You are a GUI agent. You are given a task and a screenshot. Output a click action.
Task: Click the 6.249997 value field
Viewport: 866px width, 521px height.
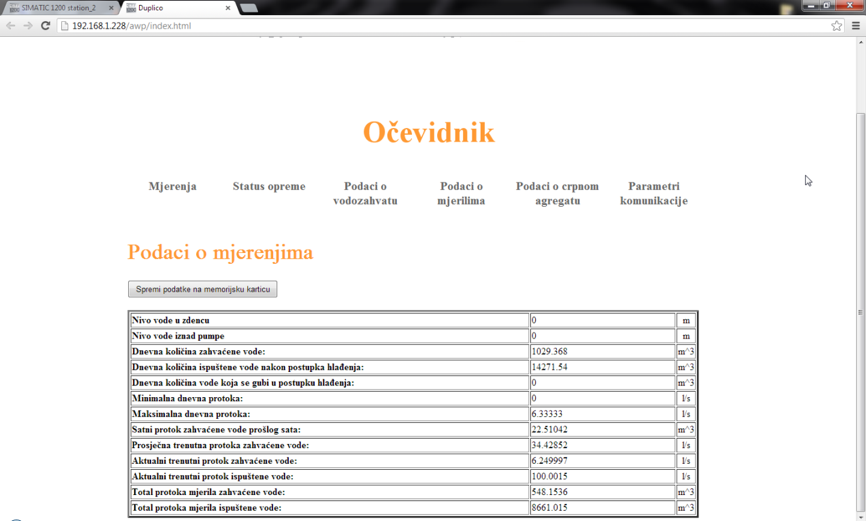click(x=602, y=461)
